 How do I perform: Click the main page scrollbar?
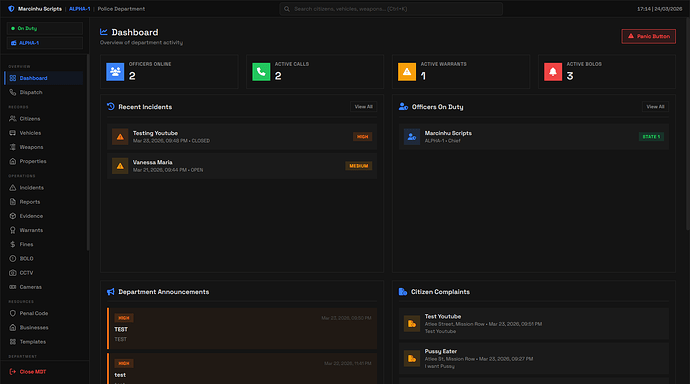point(688,124)
